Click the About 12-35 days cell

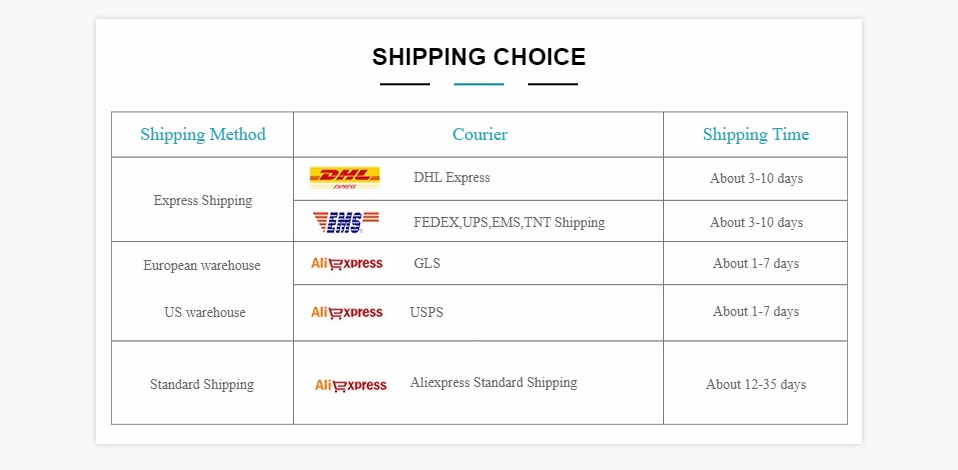pyautogui.click(x=755, y=385)
